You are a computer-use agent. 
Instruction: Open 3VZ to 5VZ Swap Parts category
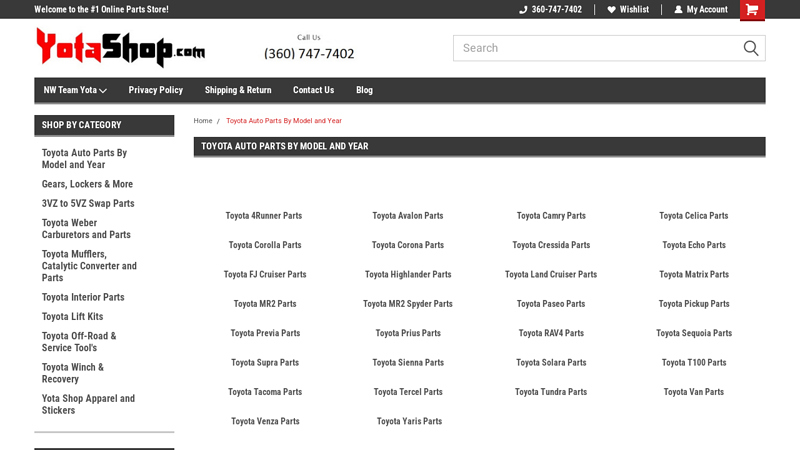coord(88,204)
